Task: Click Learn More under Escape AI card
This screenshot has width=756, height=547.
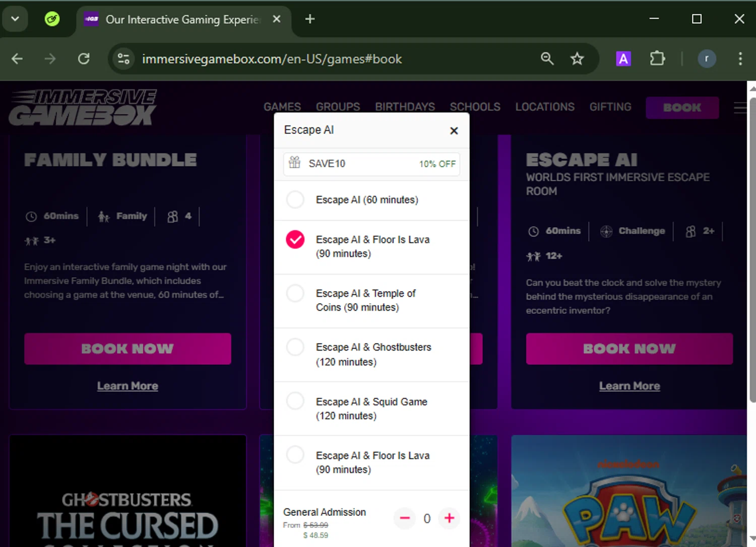Action: (629, 386)
